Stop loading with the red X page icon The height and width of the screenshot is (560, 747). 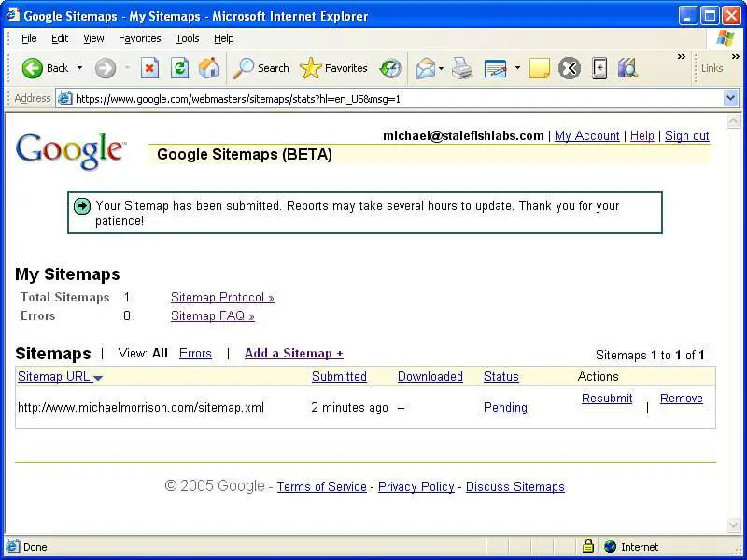(x=149, y=68)
